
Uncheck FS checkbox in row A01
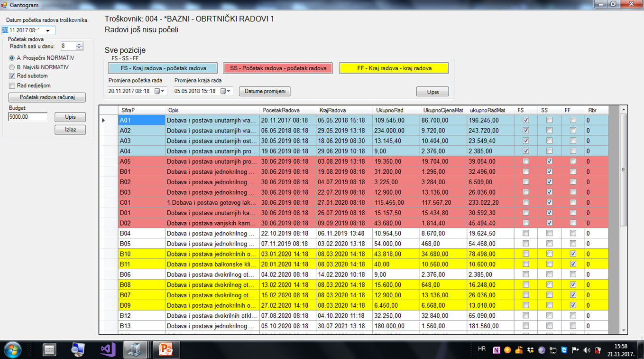click(525, 120)
